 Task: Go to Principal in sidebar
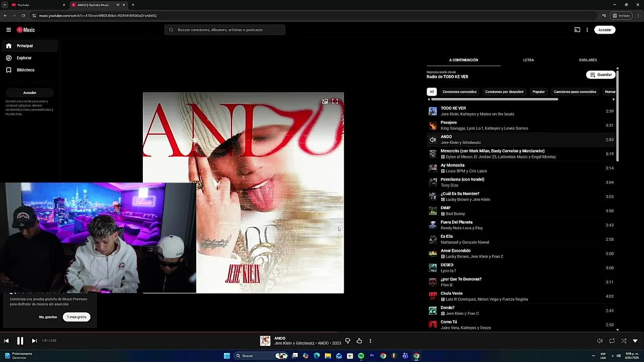click(x=30, y=46)
